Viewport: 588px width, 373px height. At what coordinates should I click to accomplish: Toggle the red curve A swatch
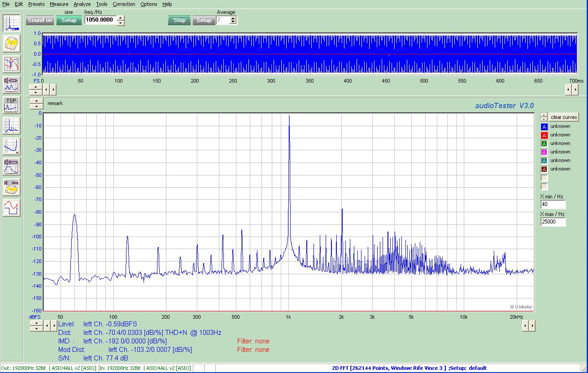coord(544,136)
